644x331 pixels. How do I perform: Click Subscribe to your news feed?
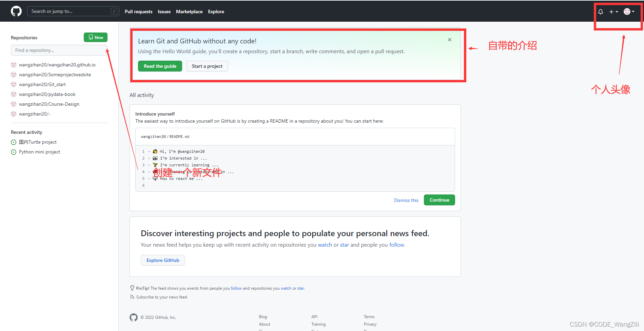point(161,297)
